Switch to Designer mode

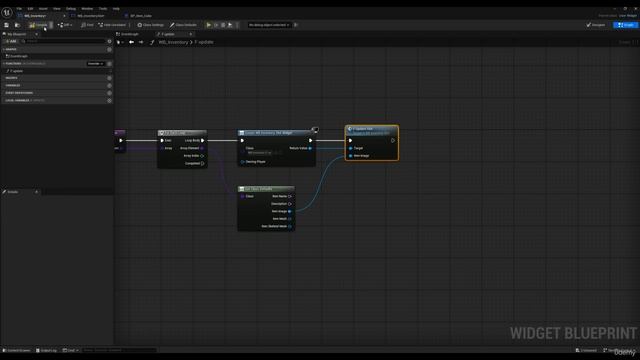point(596,25)
